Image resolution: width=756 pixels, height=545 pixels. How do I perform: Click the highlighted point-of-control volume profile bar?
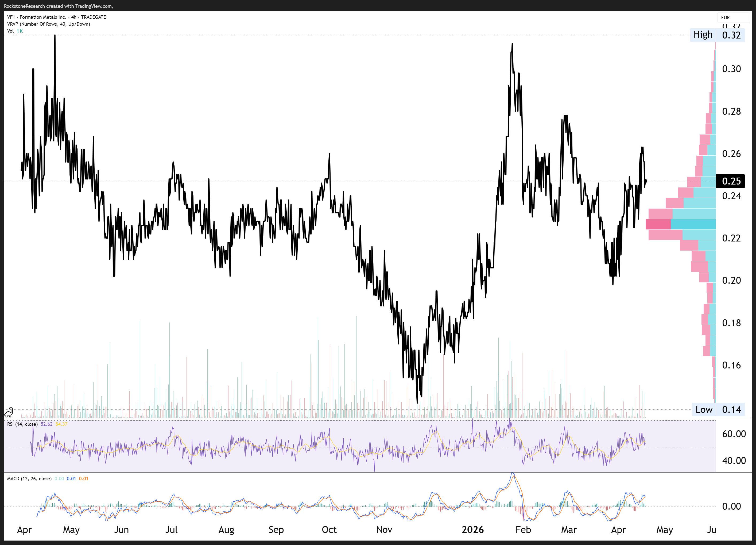680,224
